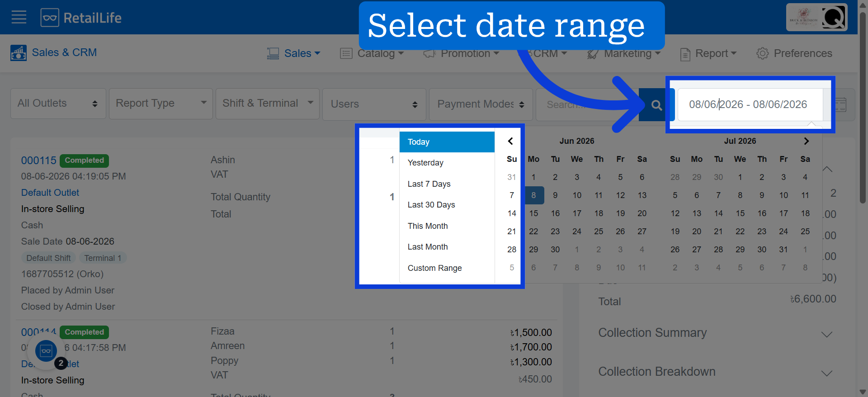Image resolution: width=868 pixels, height=397 pixels.
Task: Open the Report menu
Action: [x=708, y=53]
